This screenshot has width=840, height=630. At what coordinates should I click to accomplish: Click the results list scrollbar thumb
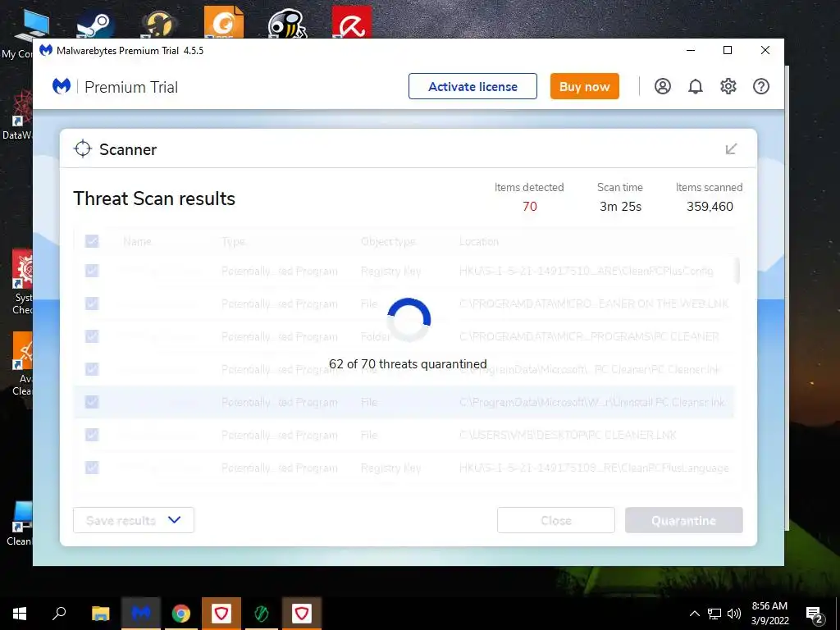pos(737,271)
